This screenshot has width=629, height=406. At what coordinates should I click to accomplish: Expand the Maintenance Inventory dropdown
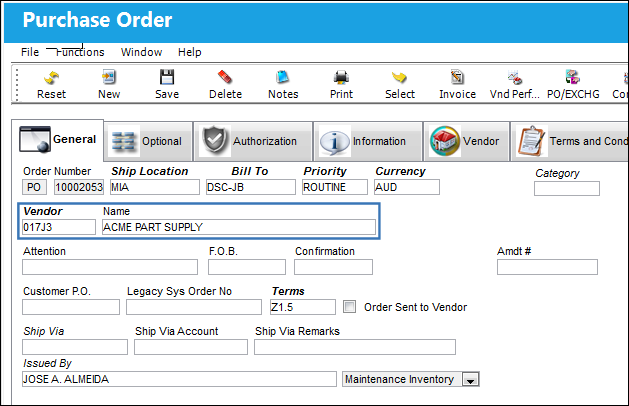click(471, 379)
